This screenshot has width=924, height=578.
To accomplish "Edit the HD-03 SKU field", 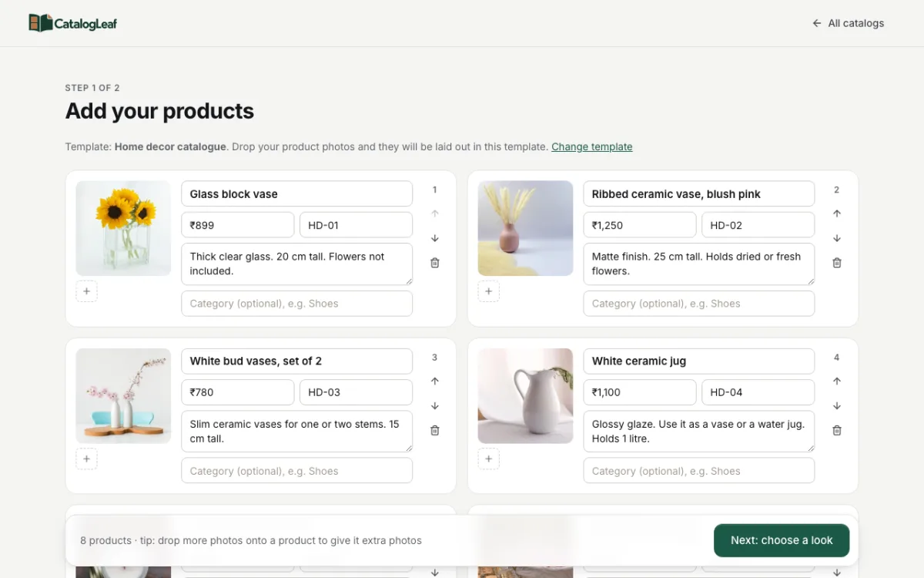I will tap(356, 392).
